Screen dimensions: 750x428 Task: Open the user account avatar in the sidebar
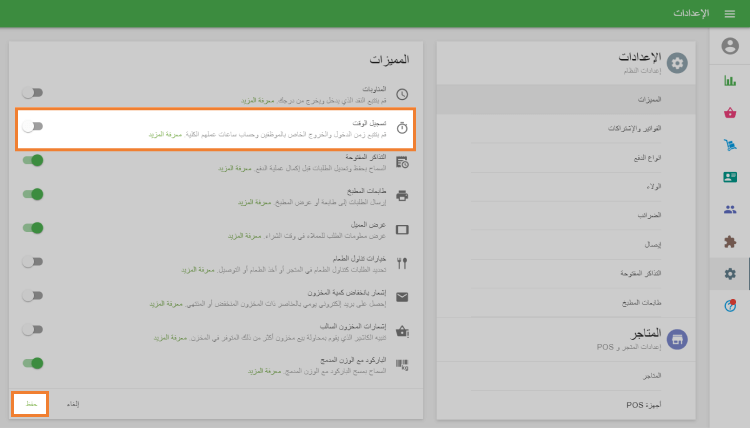(730, 46)
